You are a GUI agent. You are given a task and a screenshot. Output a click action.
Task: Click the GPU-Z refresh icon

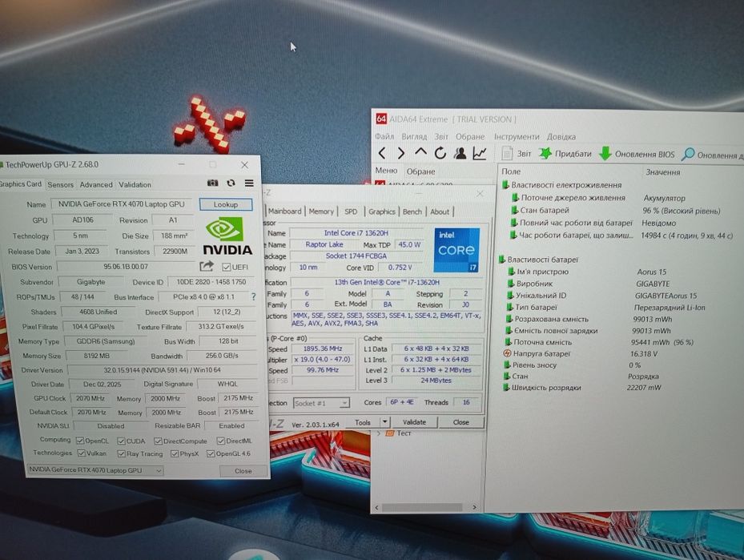(x=231, y=183)
